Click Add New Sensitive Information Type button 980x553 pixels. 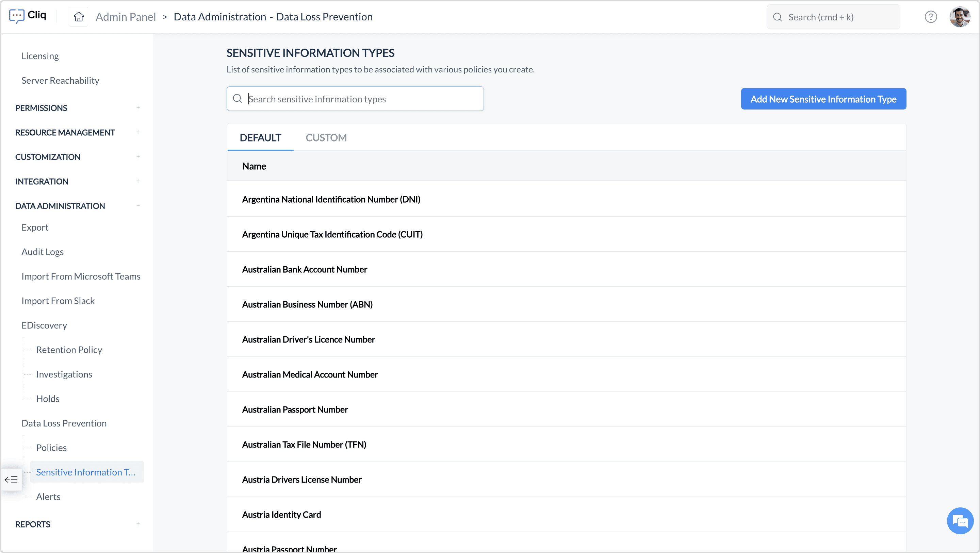click(x=823, y=99)
